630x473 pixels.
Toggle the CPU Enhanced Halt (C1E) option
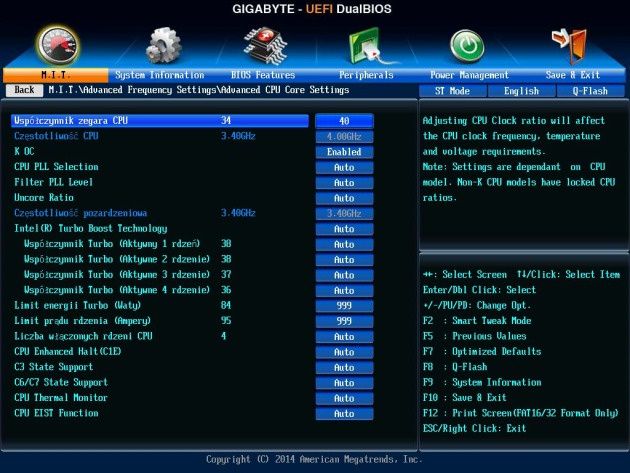pyautogui.click(x=344, y=352)
